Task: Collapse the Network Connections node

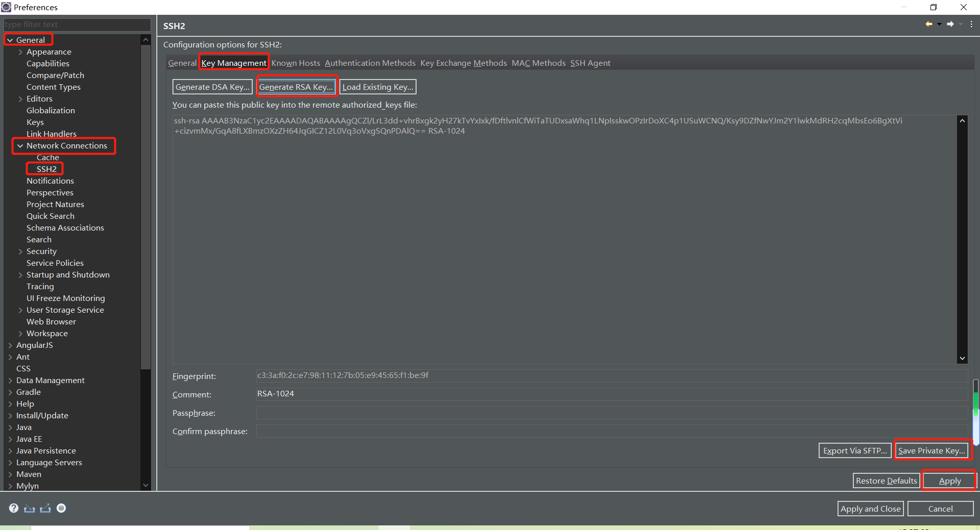Action: [x=20, y=146]
